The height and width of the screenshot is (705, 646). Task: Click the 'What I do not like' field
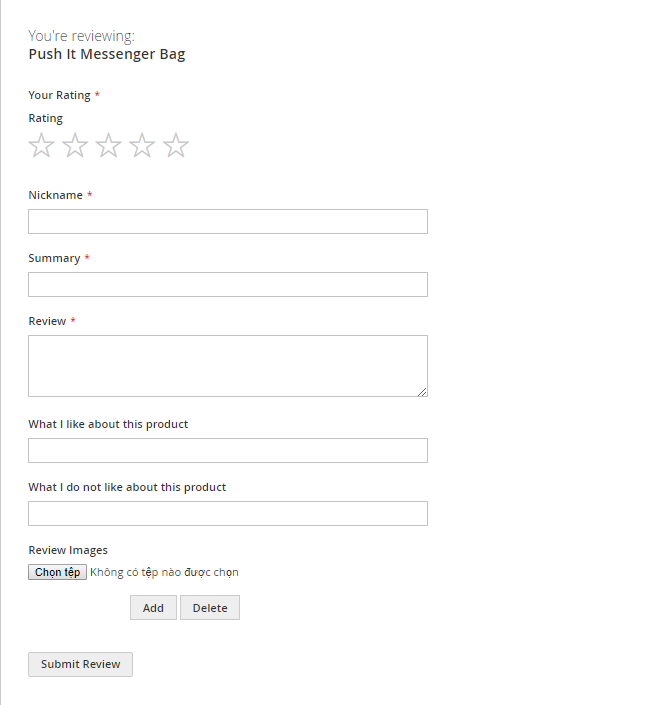(x=228, y=513)
